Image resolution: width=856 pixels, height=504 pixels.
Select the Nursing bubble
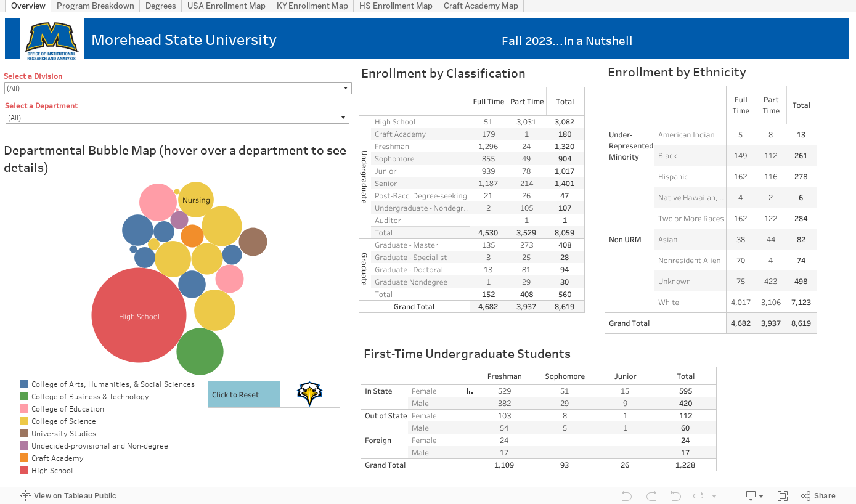(x=196, y=200)
